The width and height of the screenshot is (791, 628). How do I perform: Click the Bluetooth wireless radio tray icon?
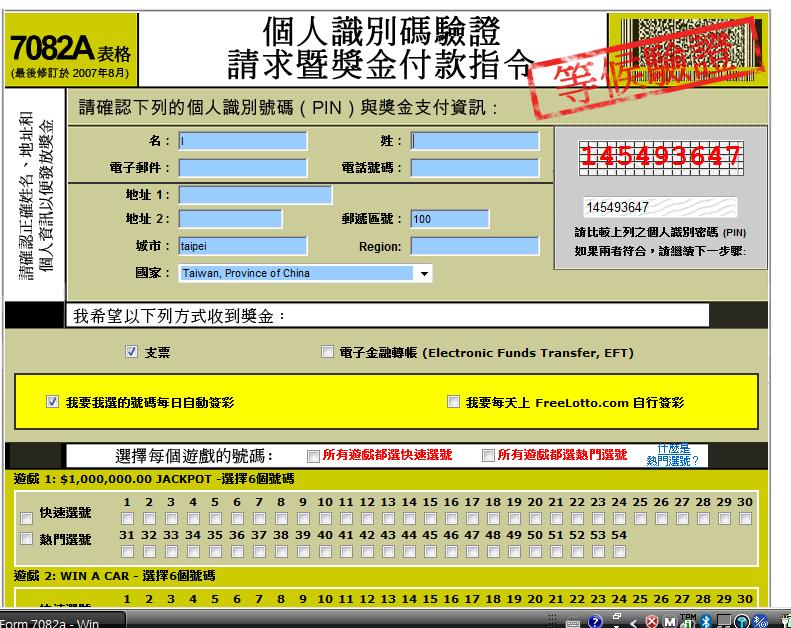click(x=760, y=621)
